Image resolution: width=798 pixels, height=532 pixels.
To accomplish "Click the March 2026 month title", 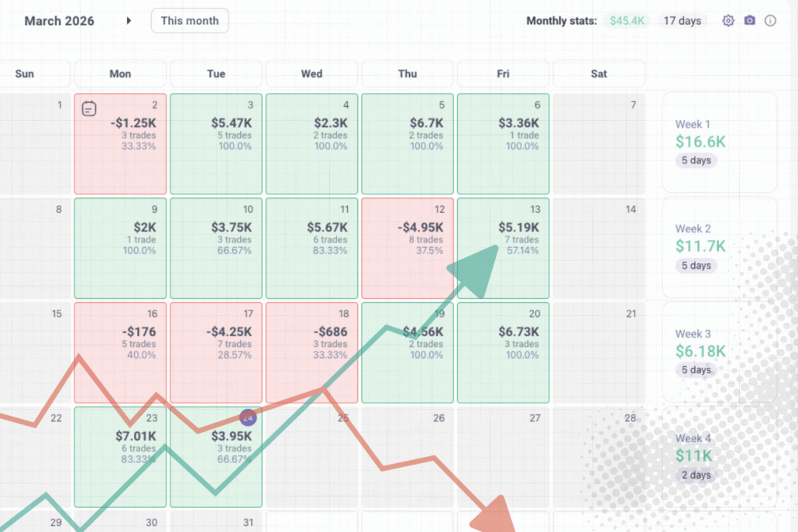I will pyautogui.click(x=59, y=21).
